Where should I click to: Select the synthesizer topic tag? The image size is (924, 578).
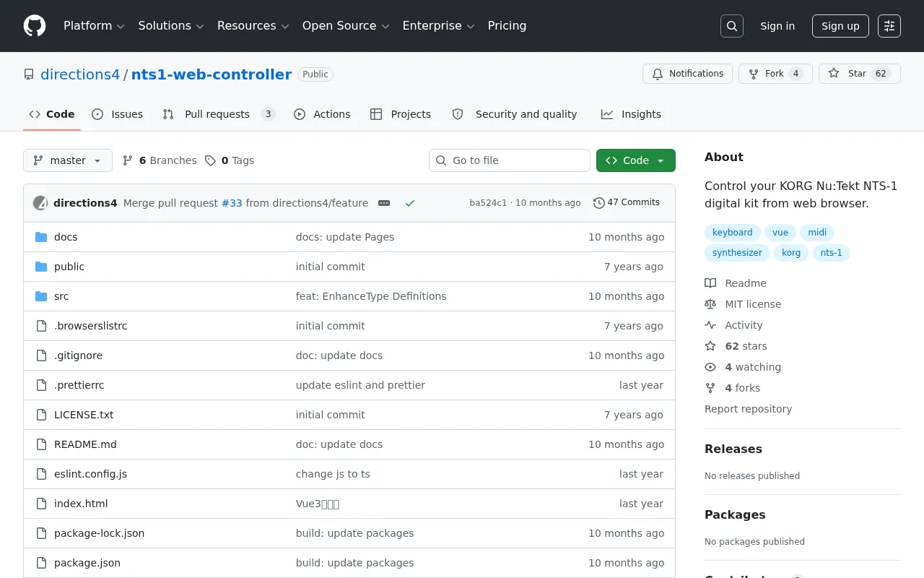[737, 253]
